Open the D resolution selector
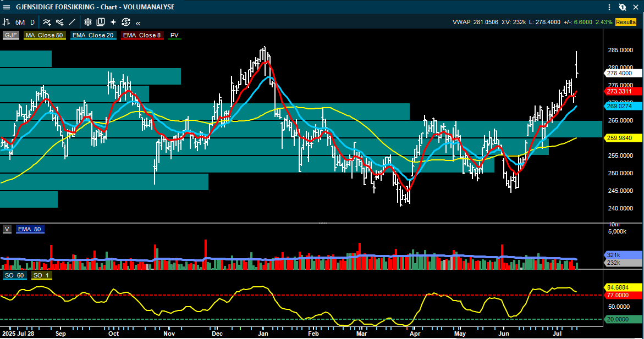This screenshot has height=339, width=644. pyautogui.click(x=32, y=23)
